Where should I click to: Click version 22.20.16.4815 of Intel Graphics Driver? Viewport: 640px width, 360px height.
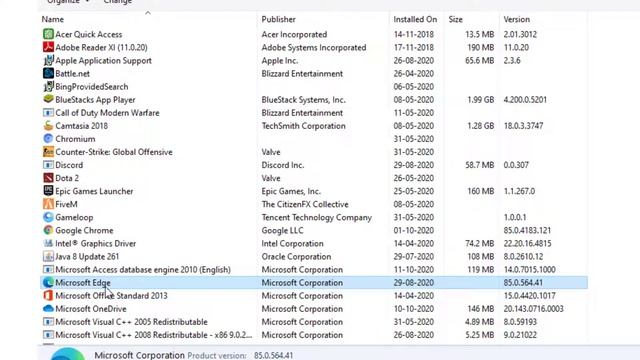point(527,243)
